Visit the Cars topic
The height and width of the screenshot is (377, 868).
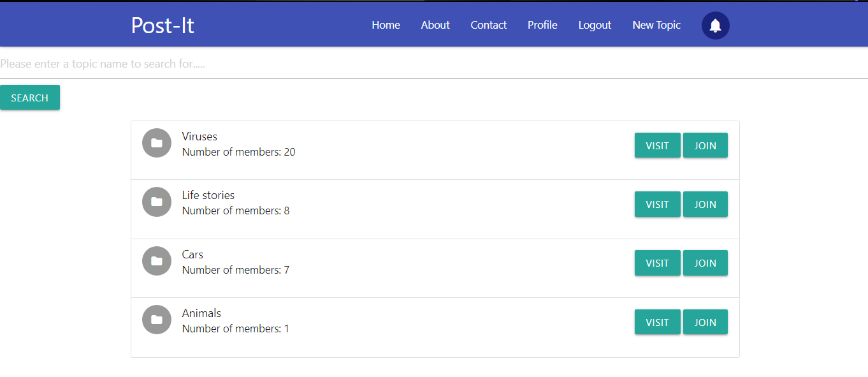pyautogui.click(x=658, y=263)
